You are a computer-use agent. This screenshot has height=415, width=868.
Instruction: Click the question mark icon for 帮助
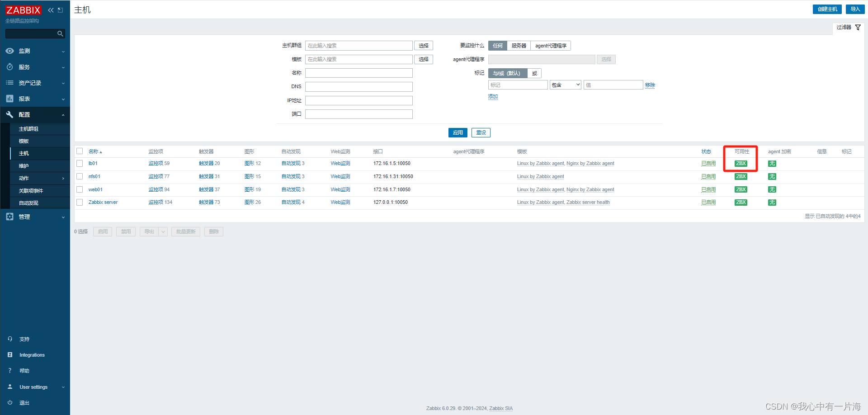tap(10, 371)
